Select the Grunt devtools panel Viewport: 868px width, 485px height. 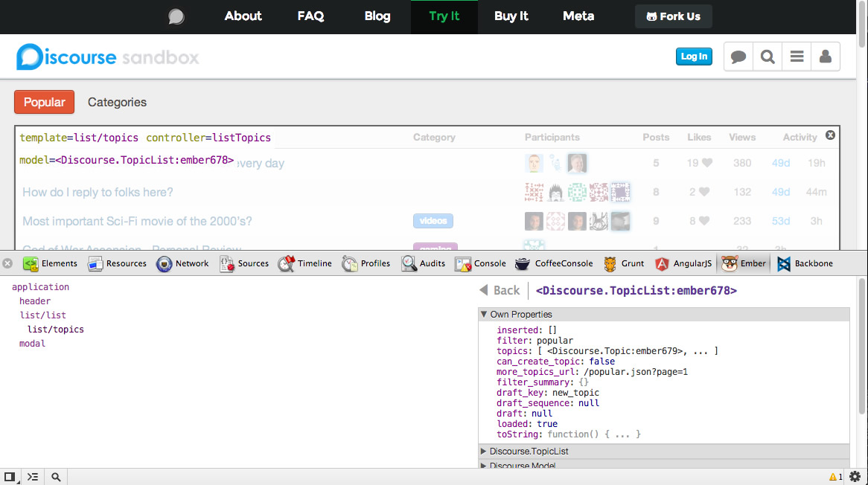pyautogui.click(x=624, y=263)
